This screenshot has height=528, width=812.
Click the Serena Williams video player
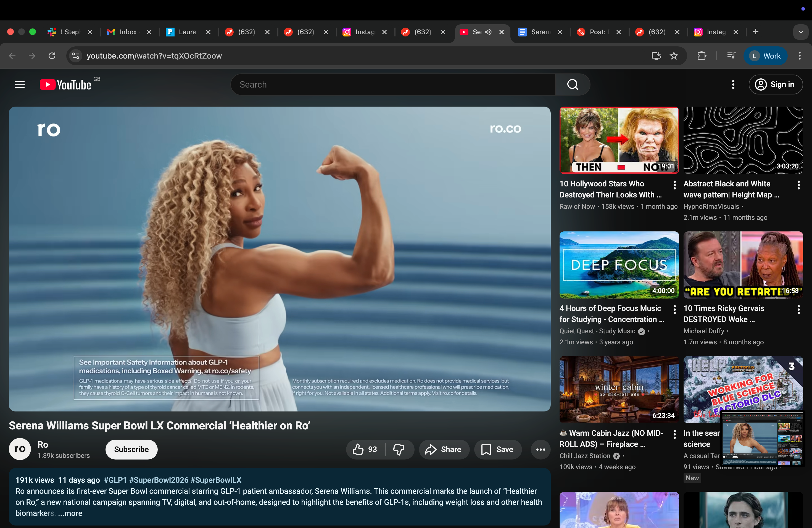[280, 259]
